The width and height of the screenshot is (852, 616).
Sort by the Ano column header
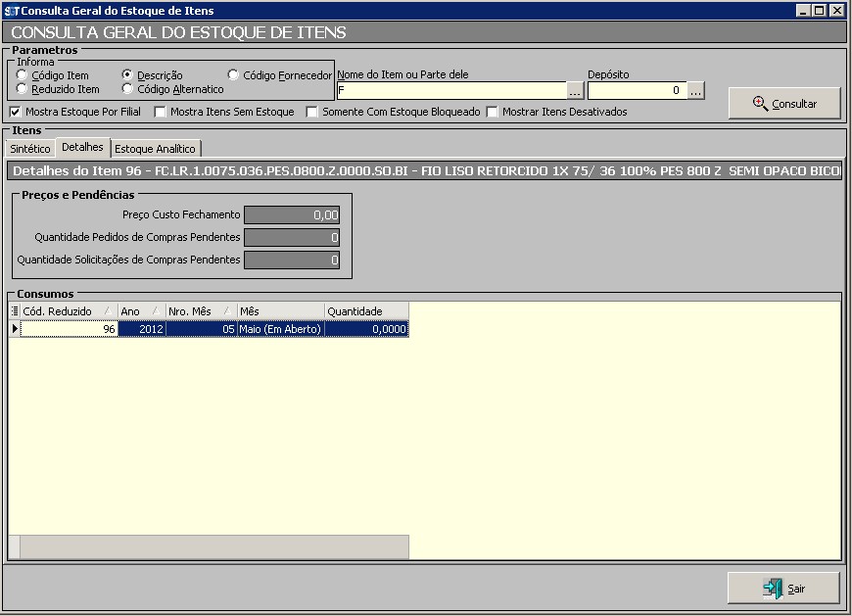coord(137,311)
